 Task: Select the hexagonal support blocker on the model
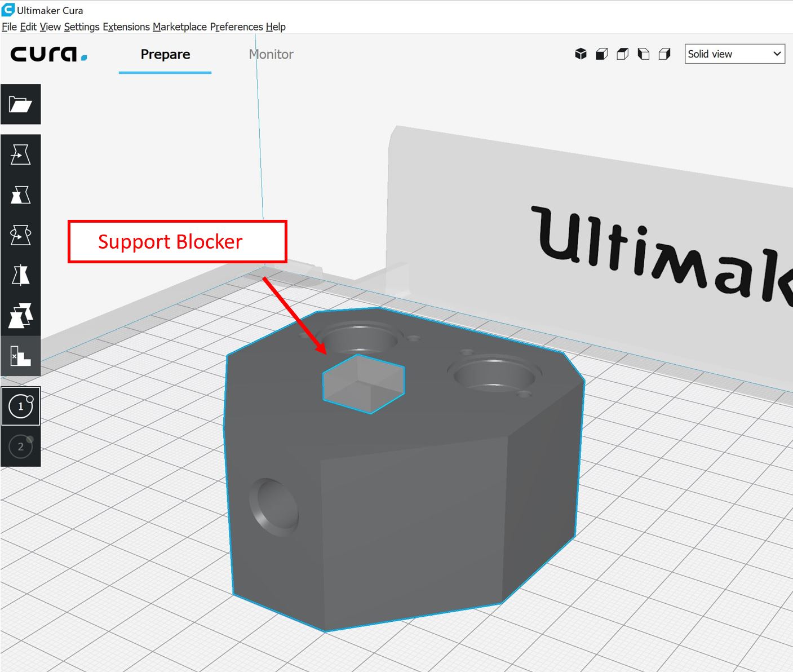364,383
